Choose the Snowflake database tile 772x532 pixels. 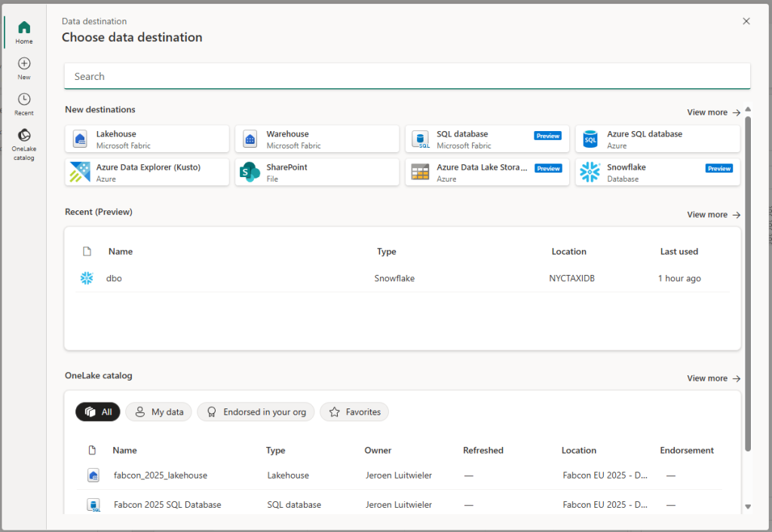coord(657,173)
